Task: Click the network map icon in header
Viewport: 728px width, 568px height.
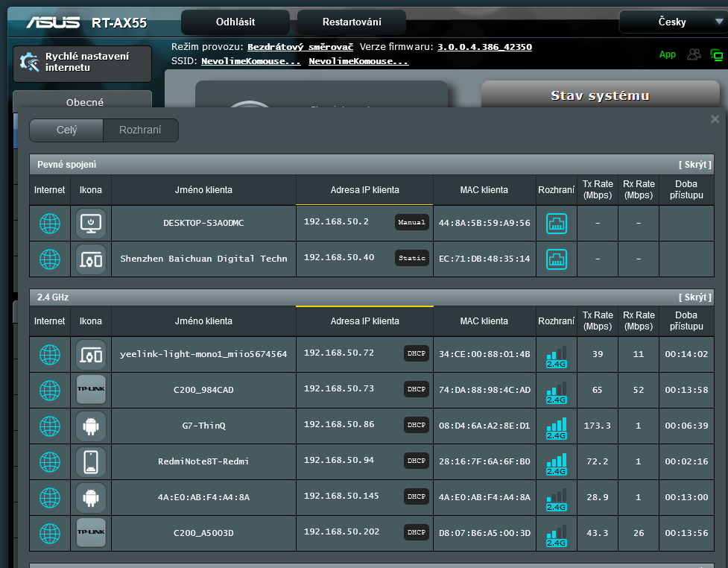Action: (717, 54)
